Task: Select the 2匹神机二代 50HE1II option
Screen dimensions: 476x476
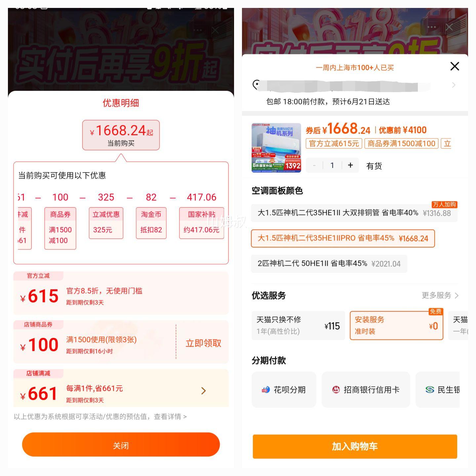Action: click(x=329, y=264)
